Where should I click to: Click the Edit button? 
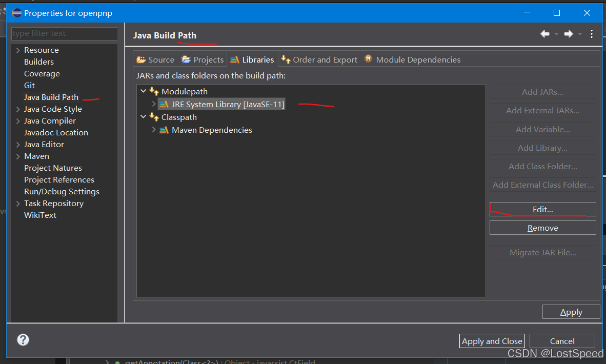coord(542,209)
